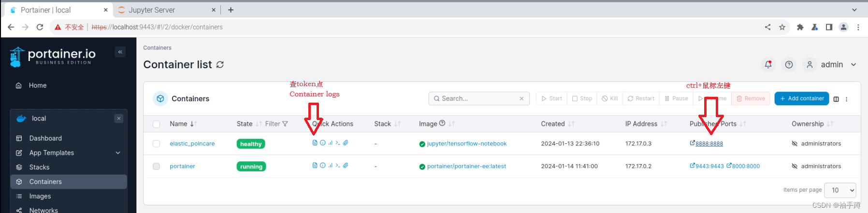Open the help question-mark icon

point(789,64)
